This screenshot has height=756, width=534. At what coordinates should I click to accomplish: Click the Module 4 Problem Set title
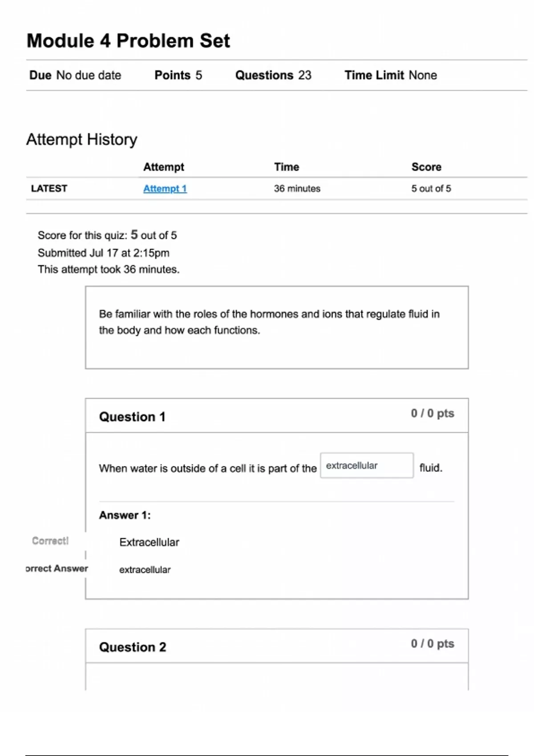pyautogui.click(x=128, y=41)
